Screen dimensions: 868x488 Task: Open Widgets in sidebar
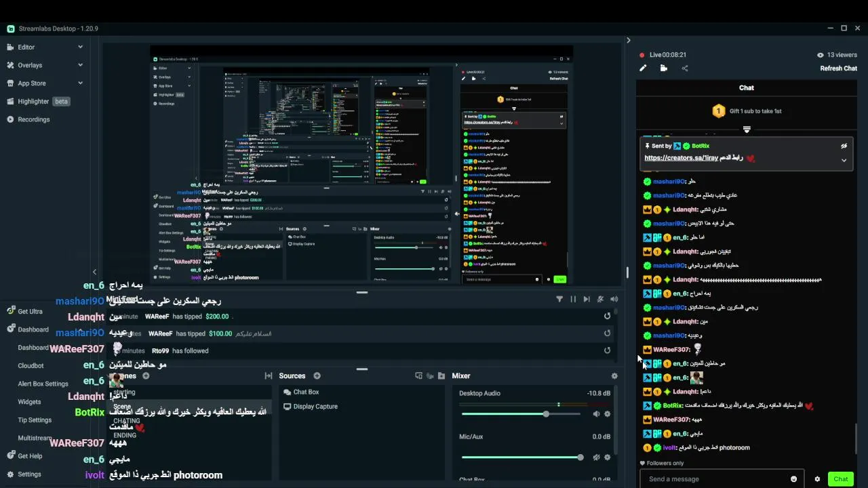(29, 402)
